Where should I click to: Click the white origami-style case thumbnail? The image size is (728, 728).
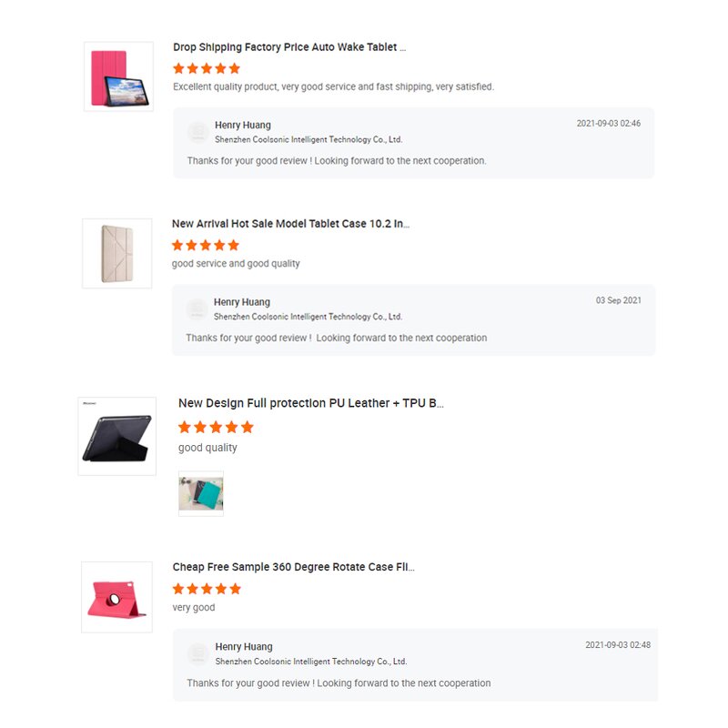tap(117, 253)
